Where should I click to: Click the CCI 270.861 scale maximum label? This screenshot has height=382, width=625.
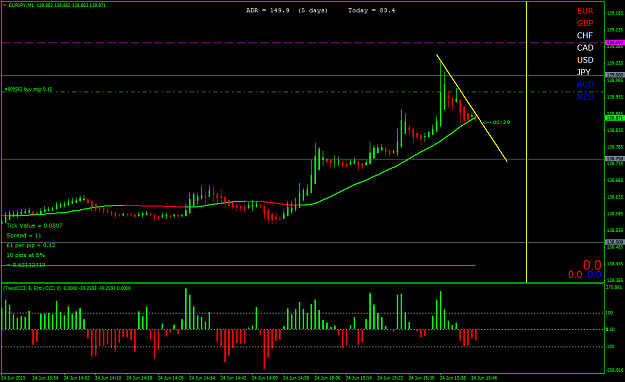[x=614, y=287]
